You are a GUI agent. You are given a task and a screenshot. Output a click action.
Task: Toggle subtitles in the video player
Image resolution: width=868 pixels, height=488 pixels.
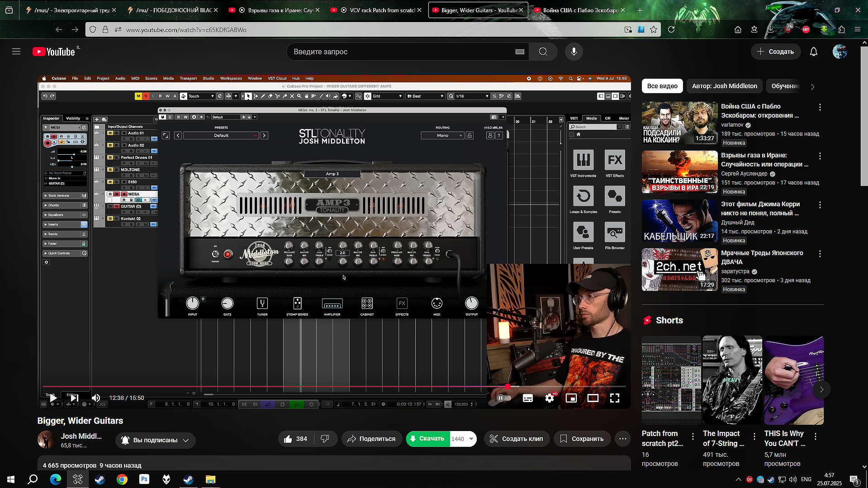click(x=527, y=398)
